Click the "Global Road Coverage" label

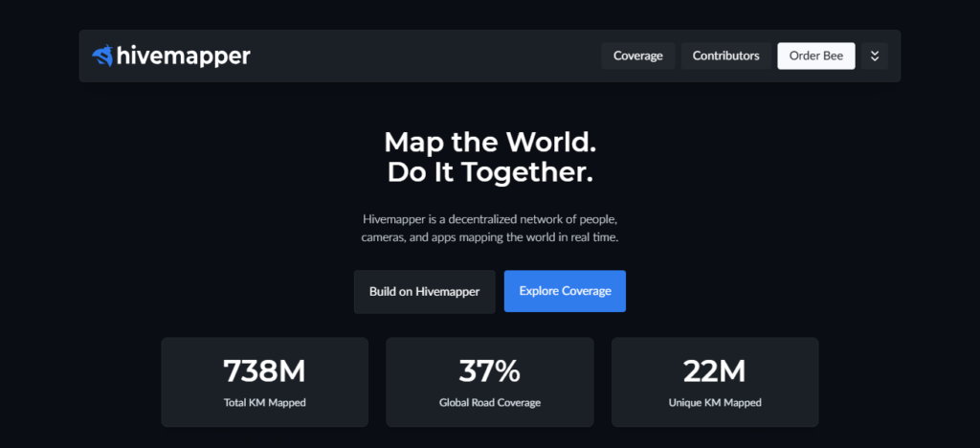(489, 403)
